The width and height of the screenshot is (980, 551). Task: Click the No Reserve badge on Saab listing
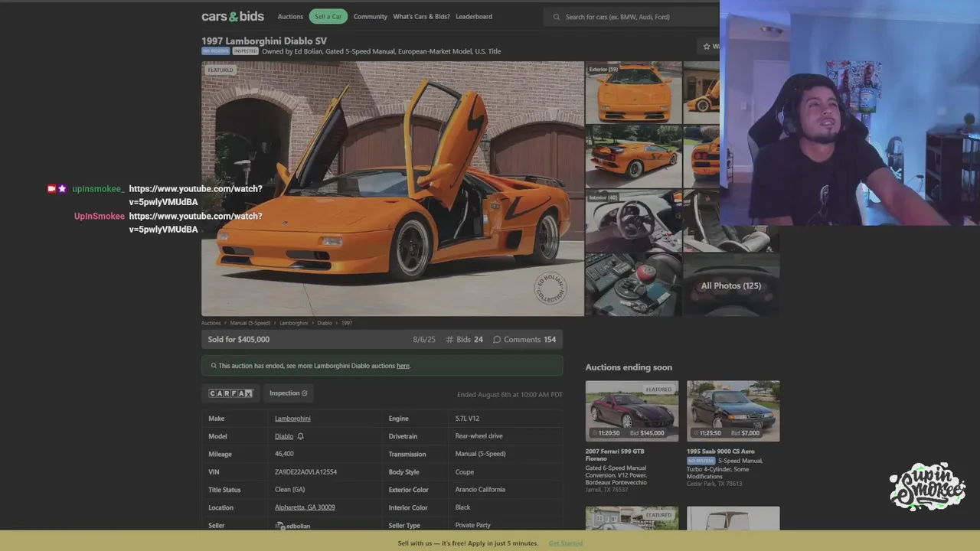click(x=701, y=461)
